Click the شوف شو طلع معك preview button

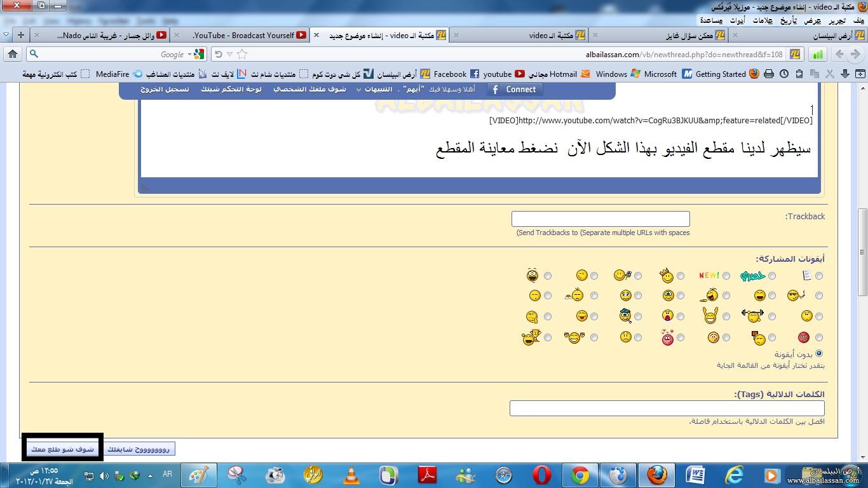62,449
